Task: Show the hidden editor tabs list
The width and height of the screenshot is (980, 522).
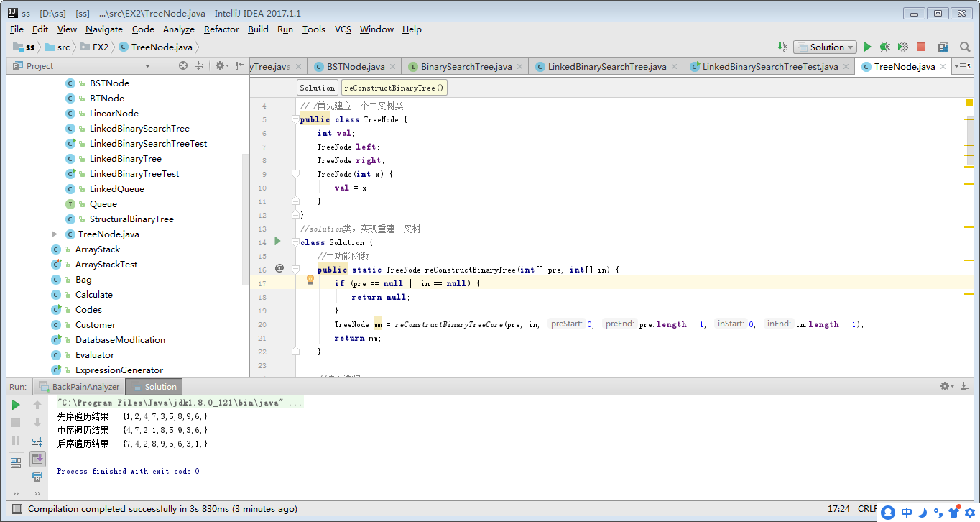Action: (962, 66)
